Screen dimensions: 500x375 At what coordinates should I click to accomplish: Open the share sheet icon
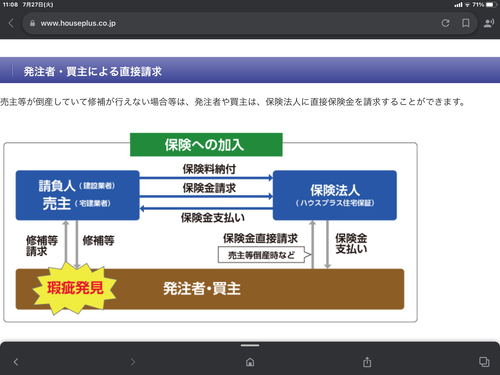[x=367, y=362]
